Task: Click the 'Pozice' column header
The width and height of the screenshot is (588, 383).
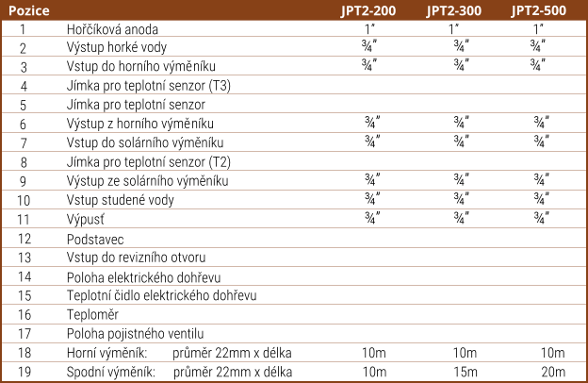Action: tap(29, 10)
